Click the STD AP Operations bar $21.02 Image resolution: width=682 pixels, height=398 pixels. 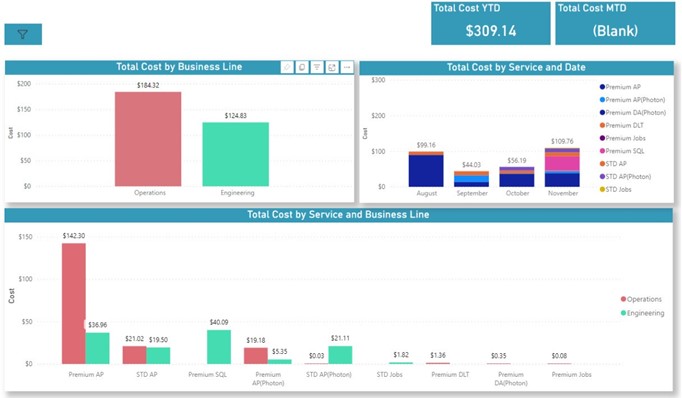[x=134, y=355]
